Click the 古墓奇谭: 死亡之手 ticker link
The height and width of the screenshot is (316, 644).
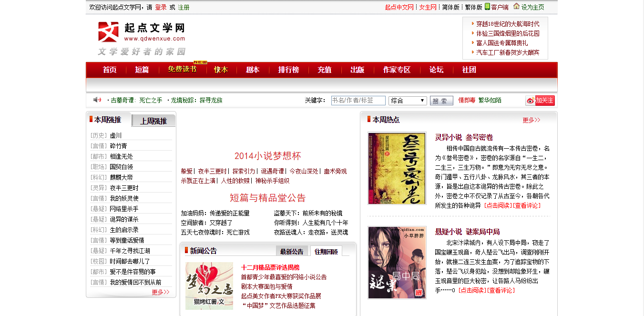click(x=136, y=100)
